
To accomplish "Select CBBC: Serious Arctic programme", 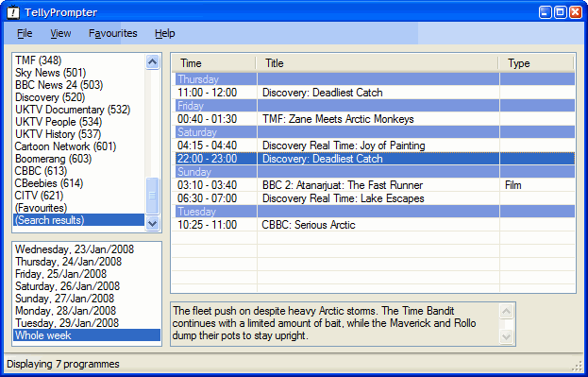I will coord(375,225).
